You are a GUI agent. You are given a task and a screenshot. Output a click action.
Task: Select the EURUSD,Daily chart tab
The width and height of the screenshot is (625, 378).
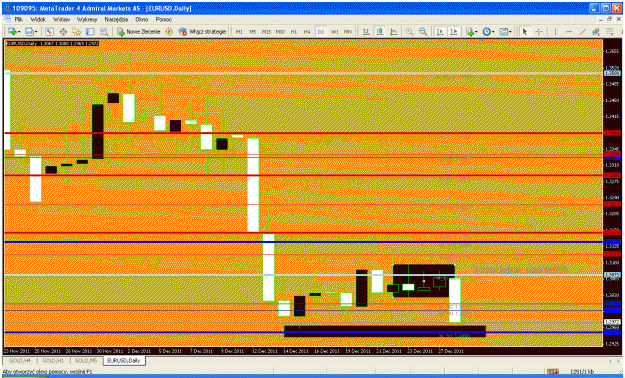click(124, 360)
